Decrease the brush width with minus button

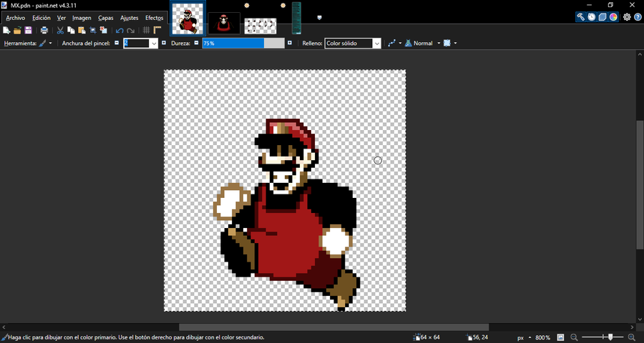tap(117, 43)
